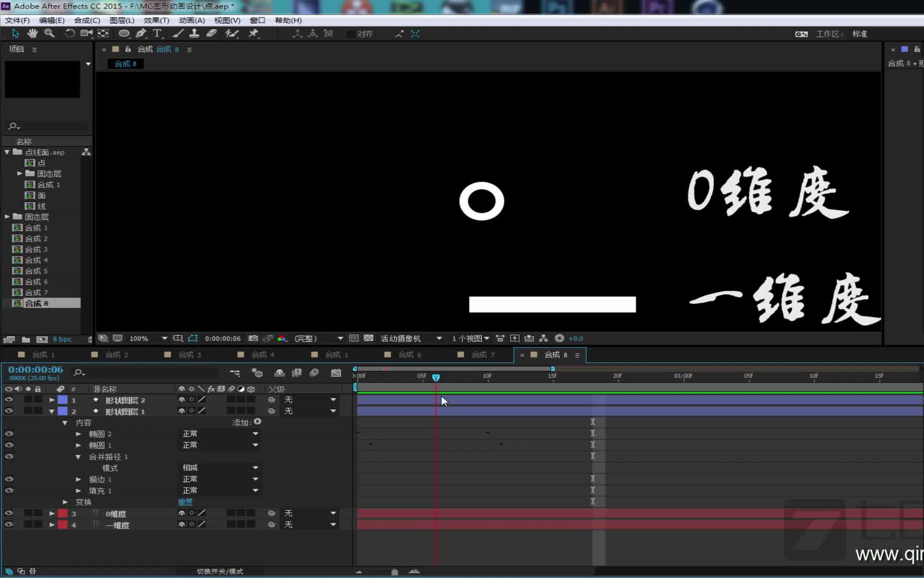The height and width of the screenshot is (578, 924).
Task: Open show channel color management icon
Action: point(282,338)
